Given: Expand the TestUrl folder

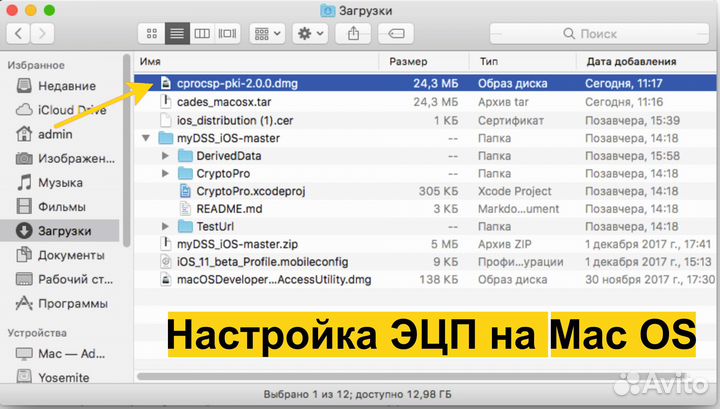Looking at the screenshot, I should click(x=165, y=226).
